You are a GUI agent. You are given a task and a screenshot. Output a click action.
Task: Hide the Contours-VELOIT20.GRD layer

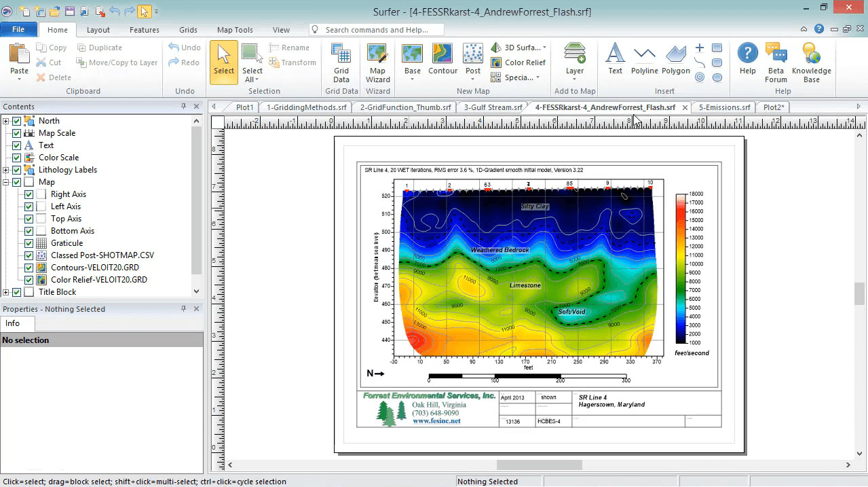pos(29,268)
